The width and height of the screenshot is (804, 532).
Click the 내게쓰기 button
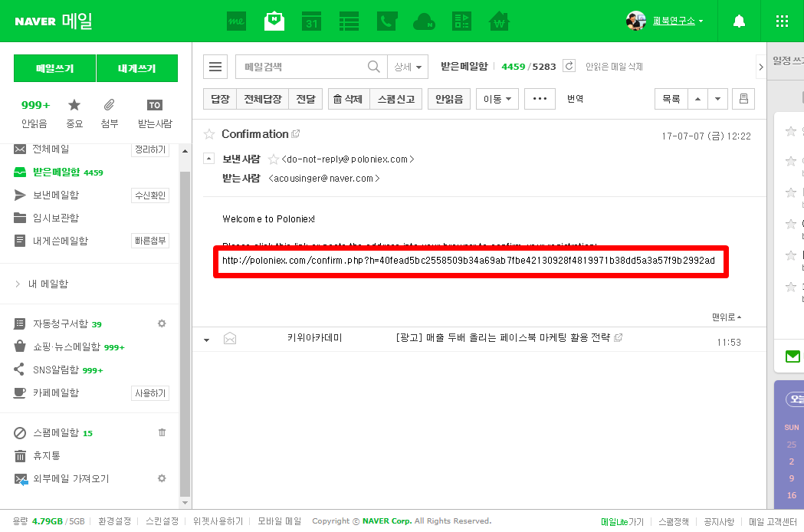(x=137, y=68)
